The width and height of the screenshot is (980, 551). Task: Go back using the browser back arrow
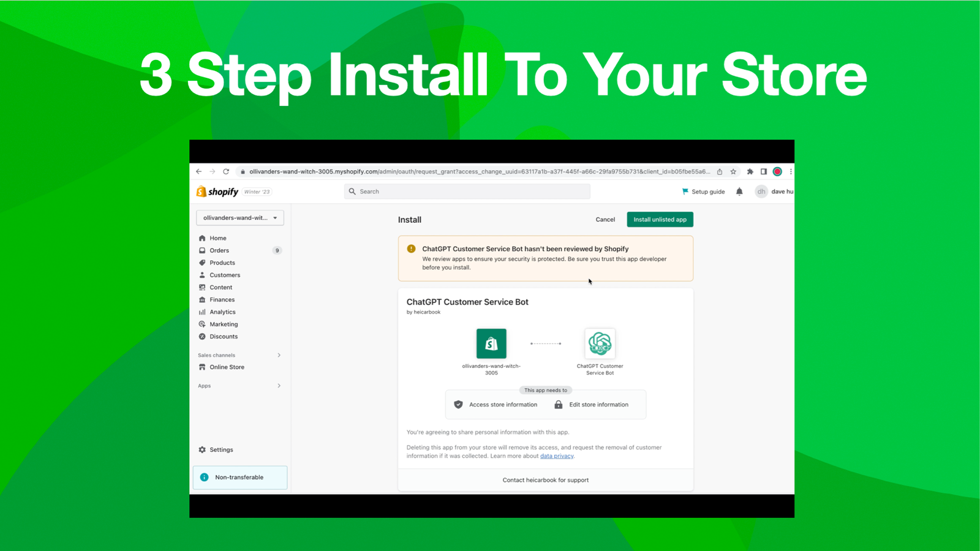[198, 171]
